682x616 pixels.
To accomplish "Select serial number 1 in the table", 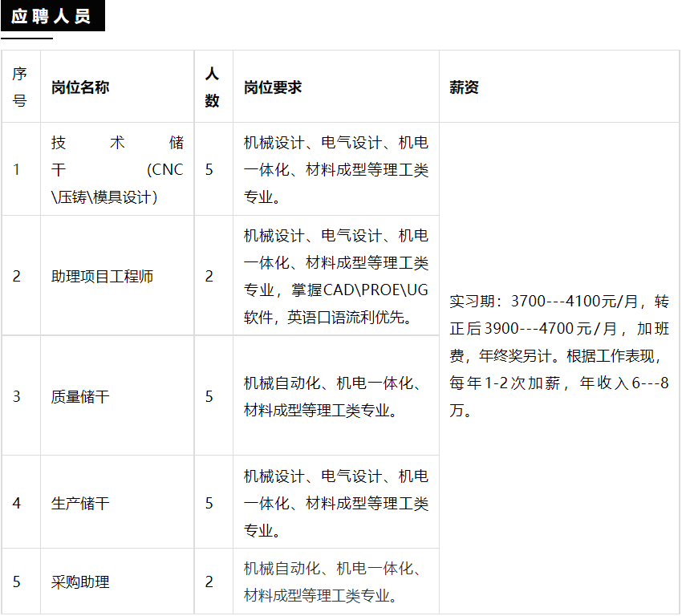I will click(x=17, y=170).
